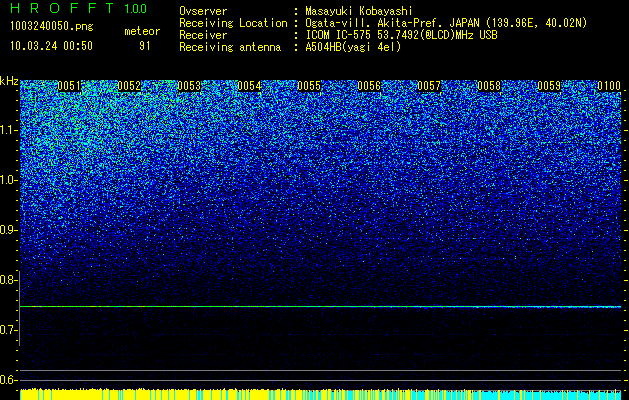Click the Receiving antenna field label
Viewport: 629px width, 400px height.
pyautogui.click(x=230, y=47)
